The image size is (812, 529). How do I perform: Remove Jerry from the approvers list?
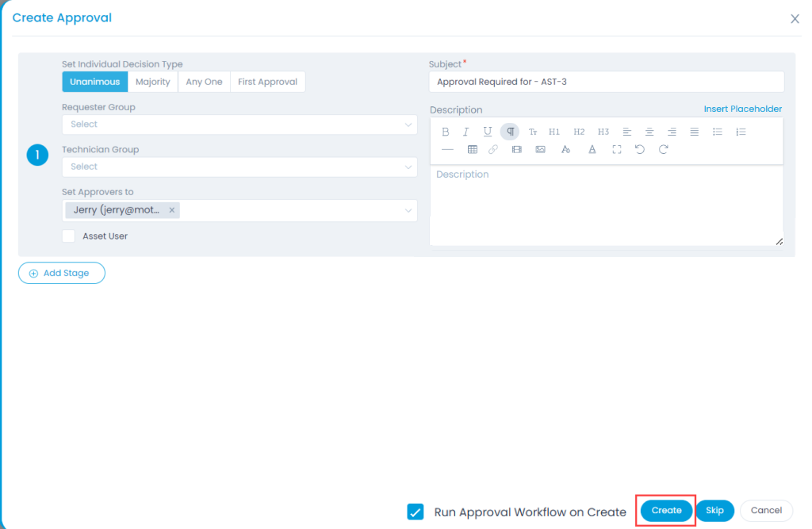[171, 210]
